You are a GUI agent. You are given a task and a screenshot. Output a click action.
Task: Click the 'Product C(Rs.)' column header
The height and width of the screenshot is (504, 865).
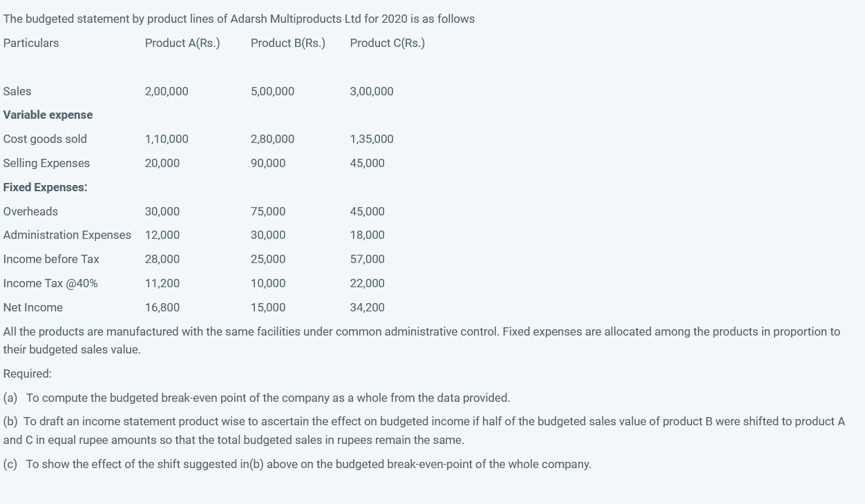[387, 43]
